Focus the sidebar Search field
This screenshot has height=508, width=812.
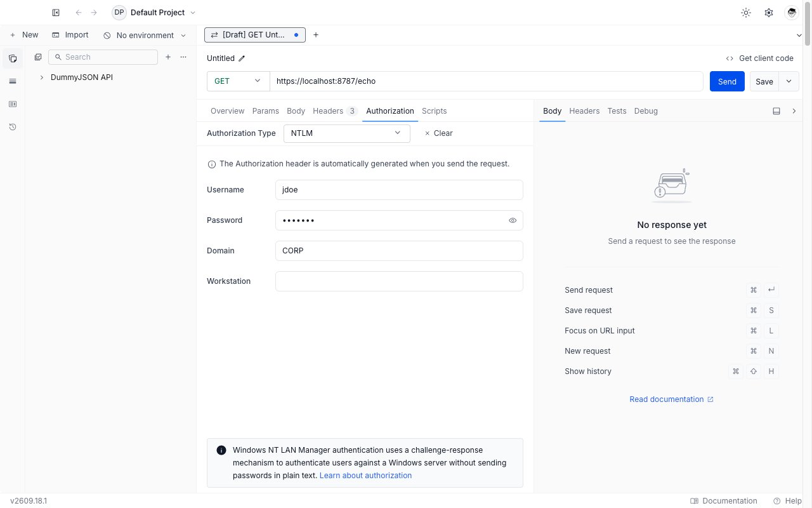point(103,57)
